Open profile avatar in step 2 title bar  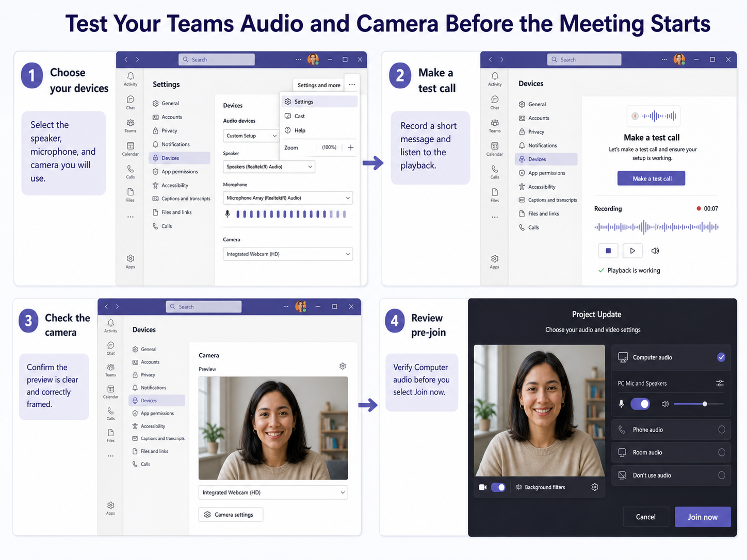pyautogui.click(x=679, y=59)
